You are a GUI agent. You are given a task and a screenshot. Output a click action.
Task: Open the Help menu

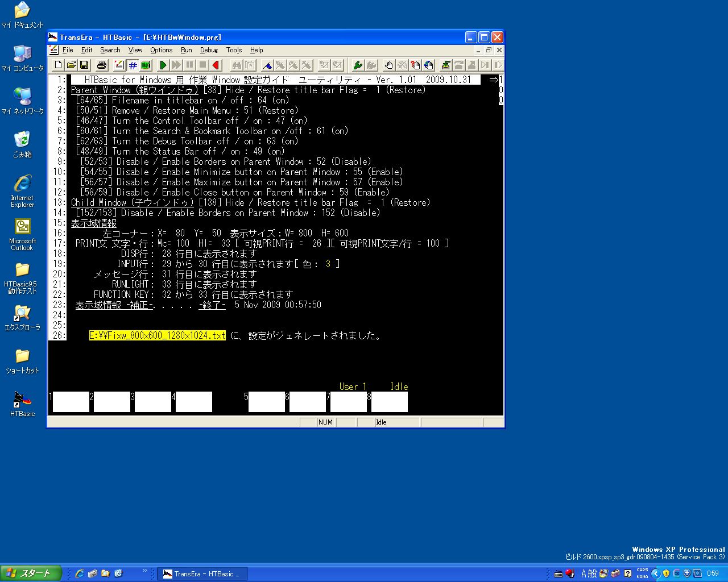(257, 50)
